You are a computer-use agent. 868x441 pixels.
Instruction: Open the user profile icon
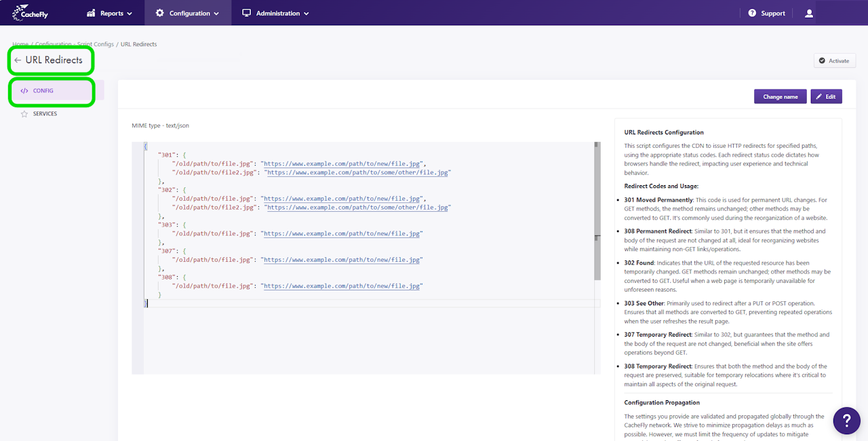point(808,13)
